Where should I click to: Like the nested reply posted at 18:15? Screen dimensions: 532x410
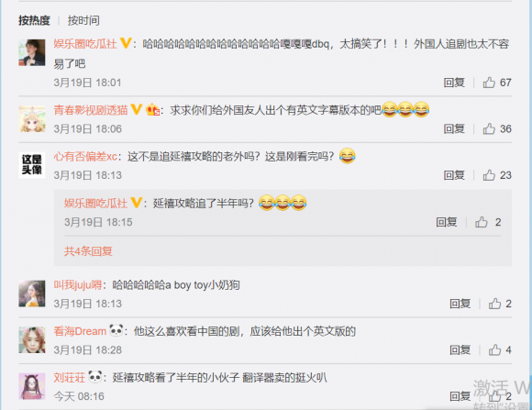tap(482, 222)
